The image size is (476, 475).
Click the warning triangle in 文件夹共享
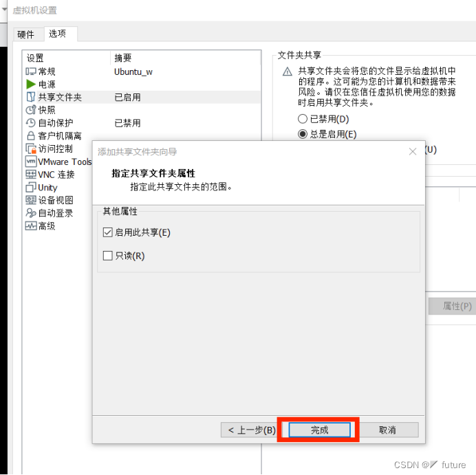287,72
